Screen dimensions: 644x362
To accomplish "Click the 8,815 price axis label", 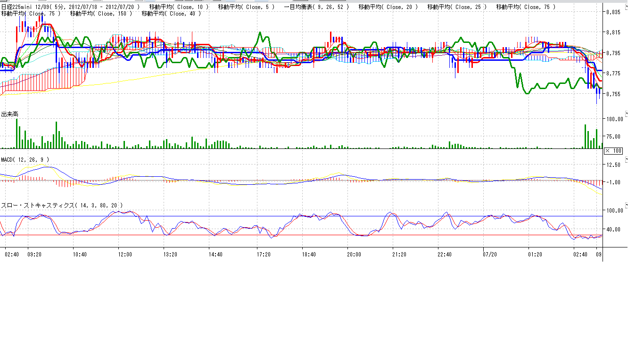I will point(613,33).
